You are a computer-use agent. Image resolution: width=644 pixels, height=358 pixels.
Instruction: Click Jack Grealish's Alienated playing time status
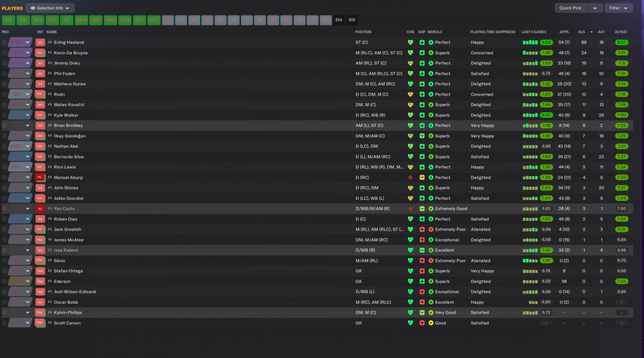pos(480,229)
